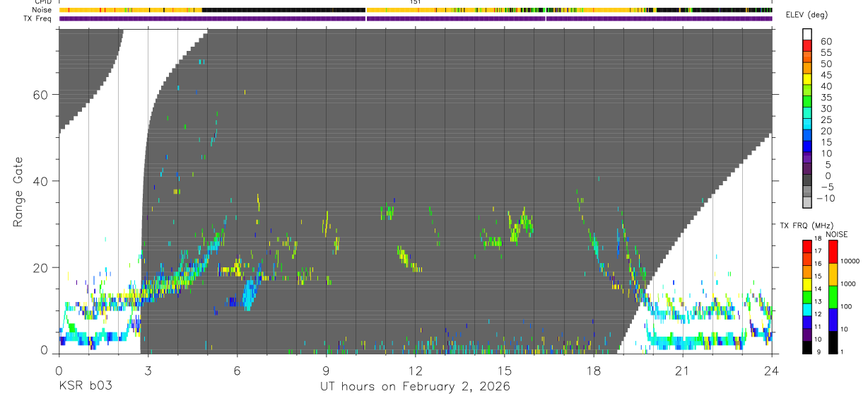Click the "NOISE" legend title

click(836, 234)
